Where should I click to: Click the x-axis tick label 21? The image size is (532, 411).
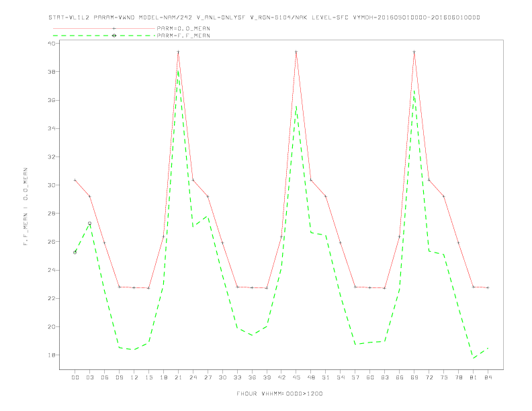pyautogui.click(x=178, y=377)
